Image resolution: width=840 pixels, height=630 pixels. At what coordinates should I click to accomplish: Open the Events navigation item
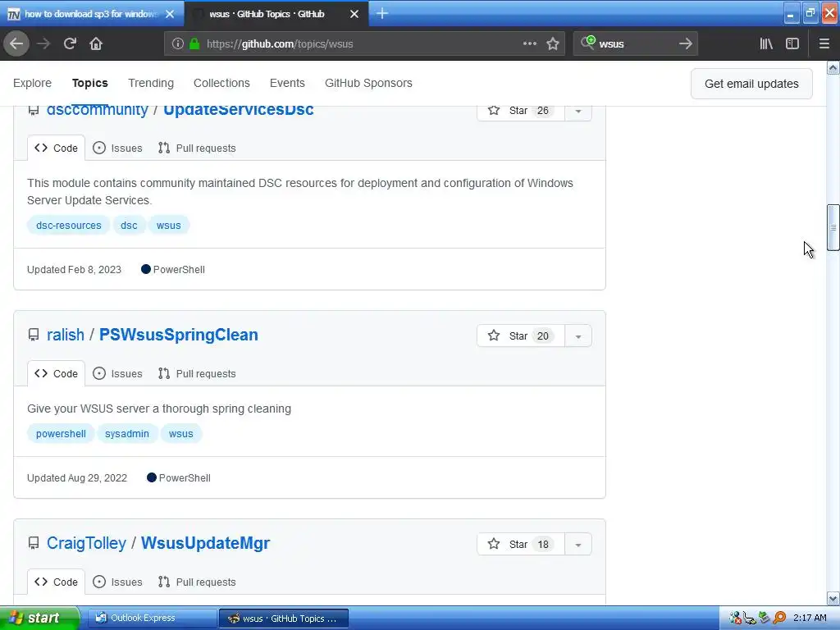point(287,83)
